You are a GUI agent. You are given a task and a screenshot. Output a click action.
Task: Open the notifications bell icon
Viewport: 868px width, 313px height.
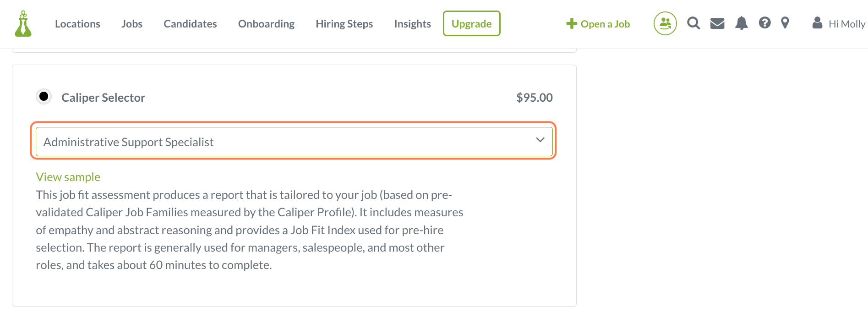click(x=741, y=23)
